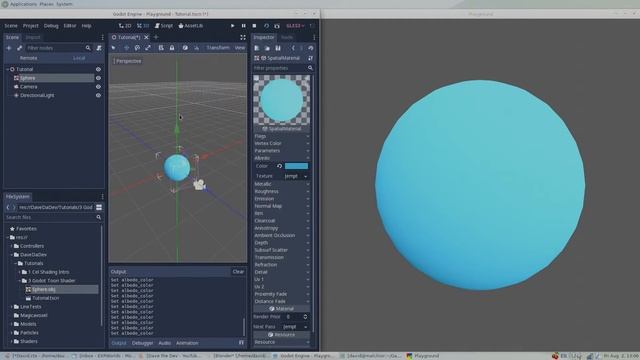
Task: Open the Next Pass dropdown
Action: tap(294, 327)
